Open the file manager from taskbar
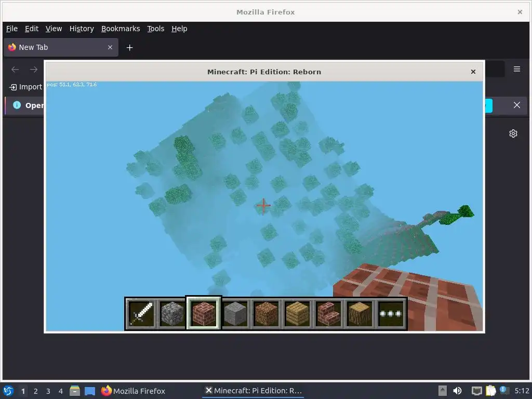Screen dimensions: 532x399 (75, 391)
